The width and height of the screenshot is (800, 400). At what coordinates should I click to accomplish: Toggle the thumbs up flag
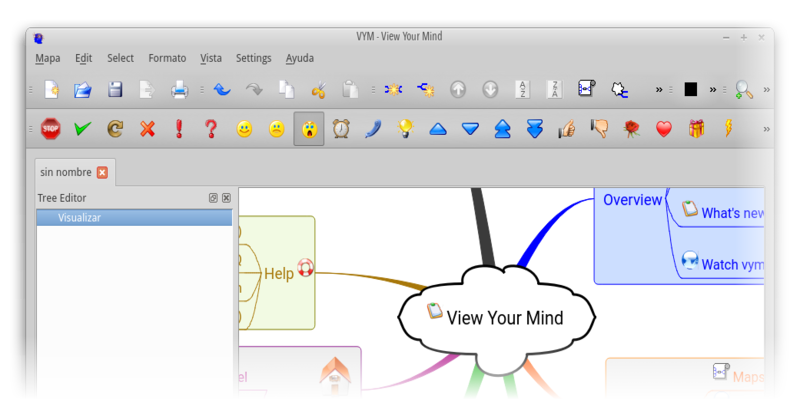[566, 129]
